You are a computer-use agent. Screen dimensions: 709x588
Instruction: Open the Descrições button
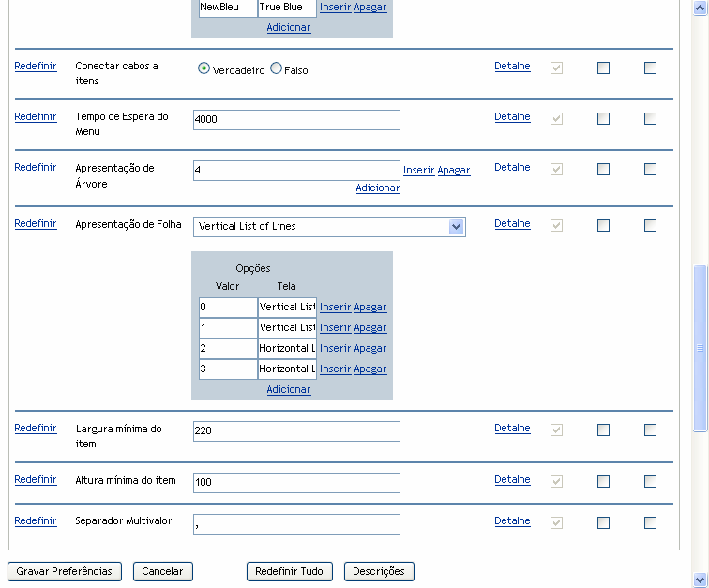pyautogui.click(x=379, y=571)
